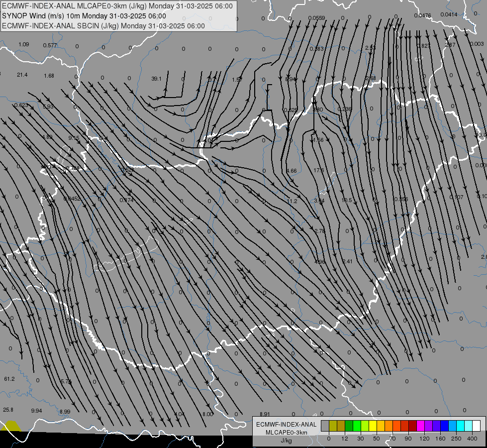The width and height of the screenshot is (487, 448).
Task: Click the map value 9.15
Action: click(74, 138)
